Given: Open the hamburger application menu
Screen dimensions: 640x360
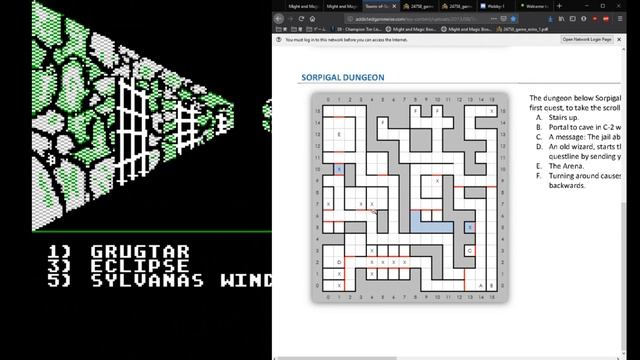Looking at the screenshot, I should 620,19.
